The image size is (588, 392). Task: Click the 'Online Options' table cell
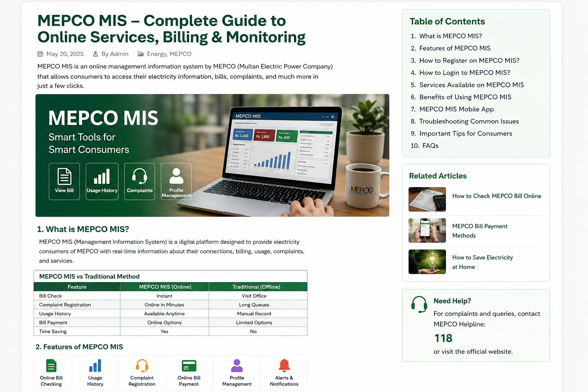(165, 323)
